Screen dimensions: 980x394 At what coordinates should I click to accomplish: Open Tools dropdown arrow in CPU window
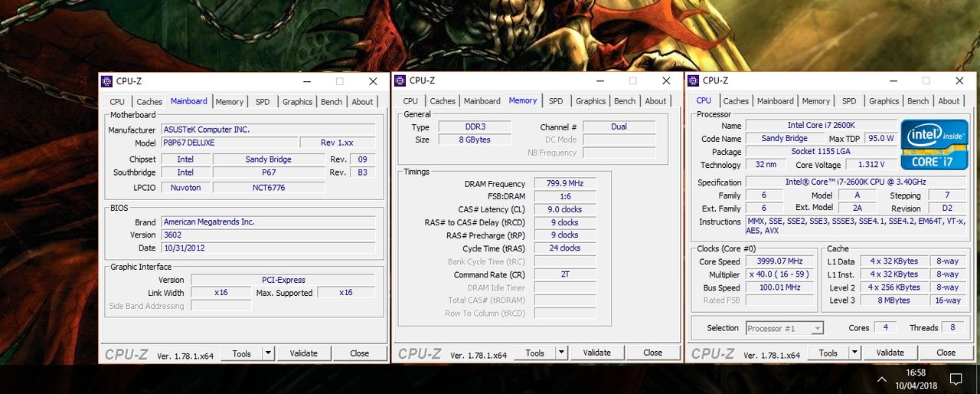854,353
